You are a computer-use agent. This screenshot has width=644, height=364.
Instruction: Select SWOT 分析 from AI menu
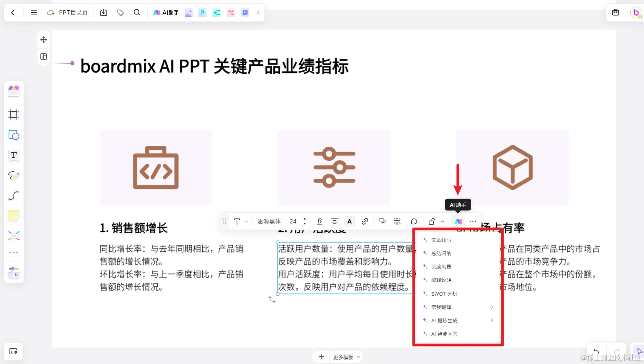click(x=458, y=294)
